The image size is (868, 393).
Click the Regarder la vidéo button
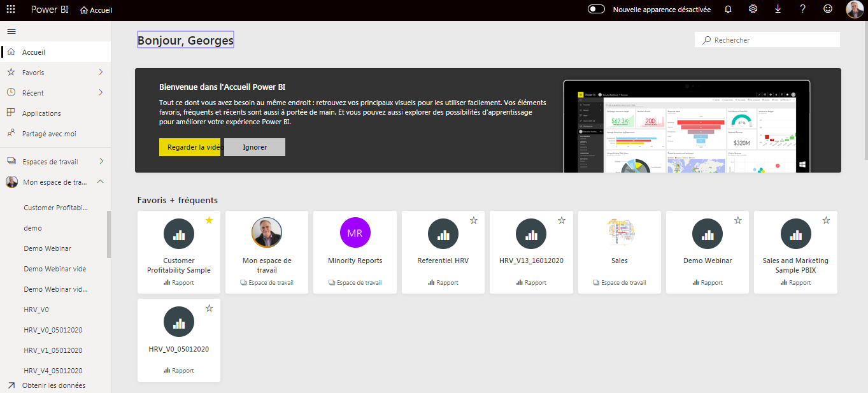click(x=190, y=147)
